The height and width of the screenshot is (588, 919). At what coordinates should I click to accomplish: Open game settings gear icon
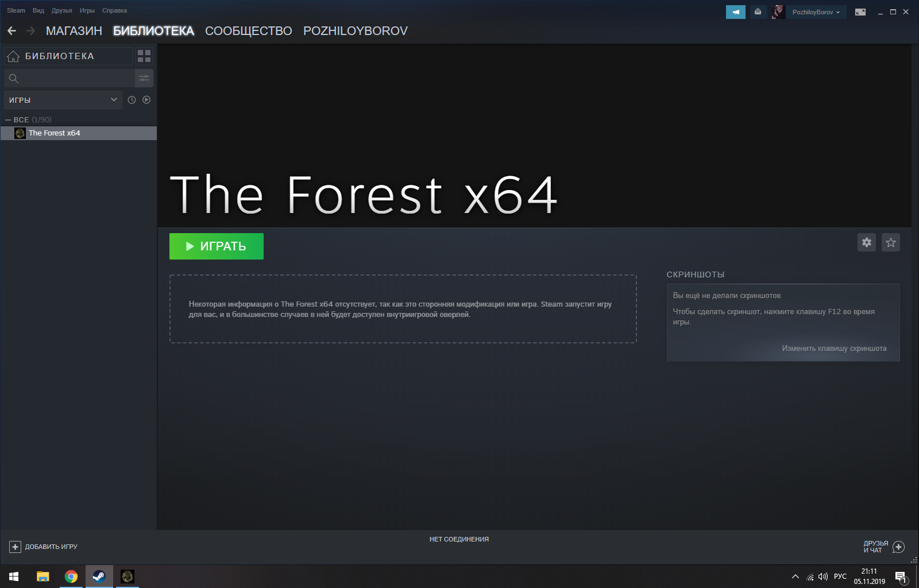(867, 242)
